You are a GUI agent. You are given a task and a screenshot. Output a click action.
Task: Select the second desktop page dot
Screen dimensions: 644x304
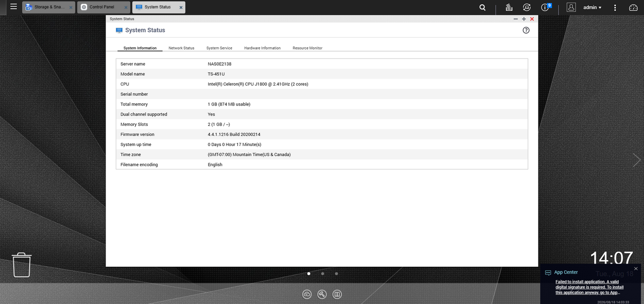click(322, 274)
